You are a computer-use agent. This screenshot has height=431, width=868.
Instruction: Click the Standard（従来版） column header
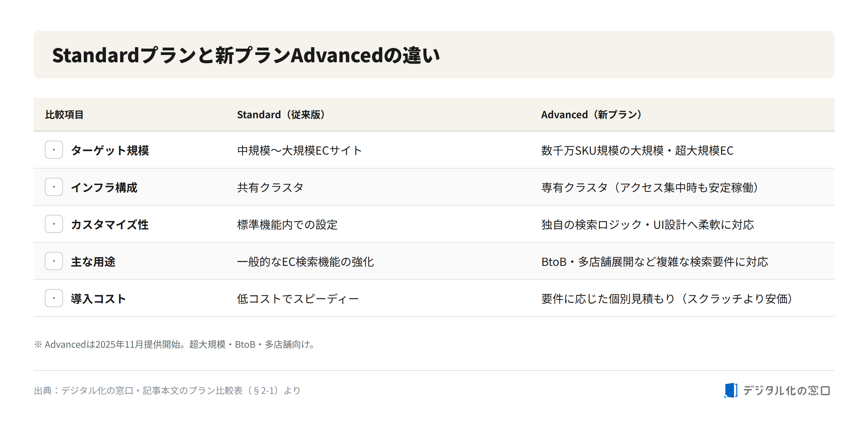tap(281, 115)
